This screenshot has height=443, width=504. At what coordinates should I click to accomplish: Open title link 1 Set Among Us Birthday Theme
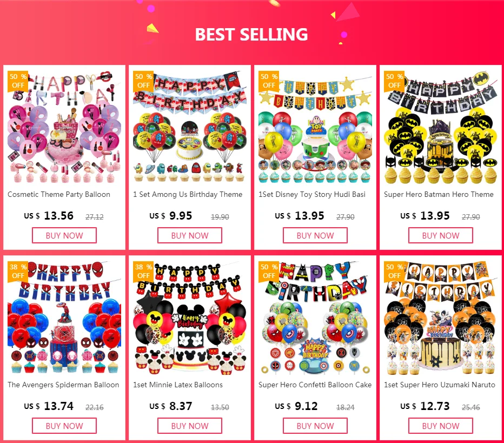[x=188, y=194]
